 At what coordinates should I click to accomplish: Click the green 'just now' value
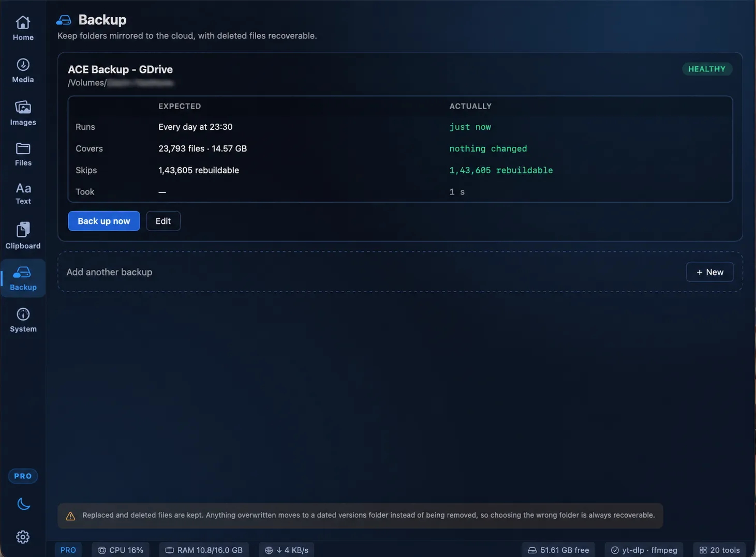(470, 127)
